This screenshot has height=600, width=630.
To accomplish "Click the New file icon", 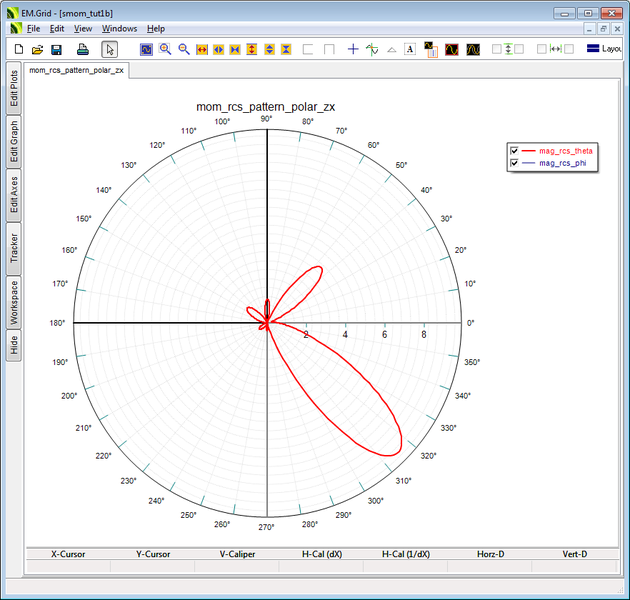I will click(x=18, y=49).
